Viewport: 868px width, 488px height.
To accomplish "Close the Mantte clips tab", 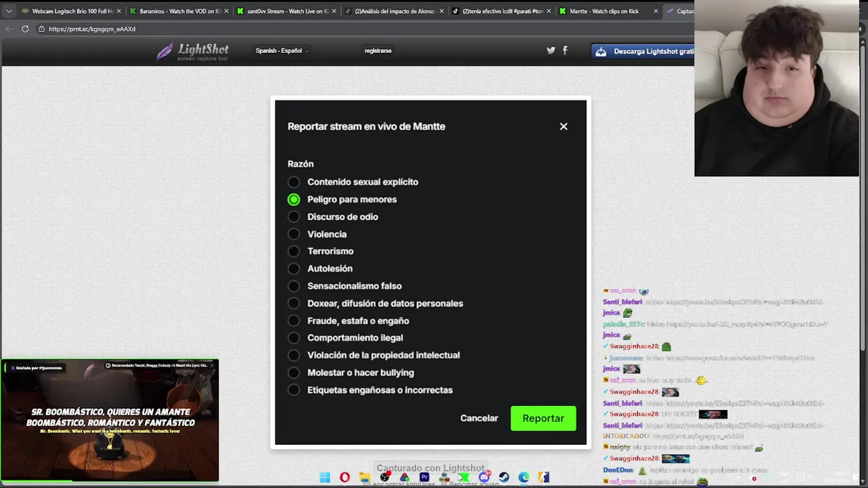I will pos(656,11).
